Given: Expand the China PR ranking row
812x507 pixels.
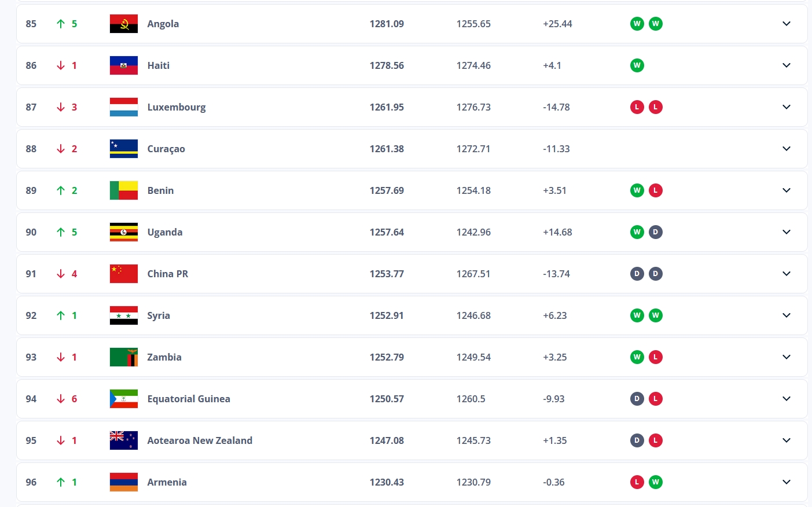Looking at the screenshot, I should click(786, 274).
